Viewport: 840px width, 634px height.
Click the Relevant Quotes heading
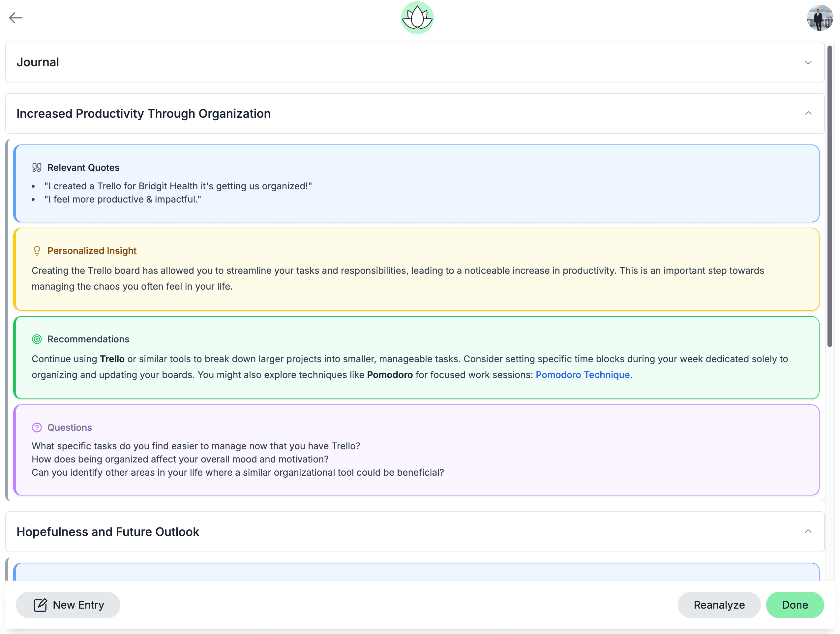pyautogui.click(x=83, y=168)
